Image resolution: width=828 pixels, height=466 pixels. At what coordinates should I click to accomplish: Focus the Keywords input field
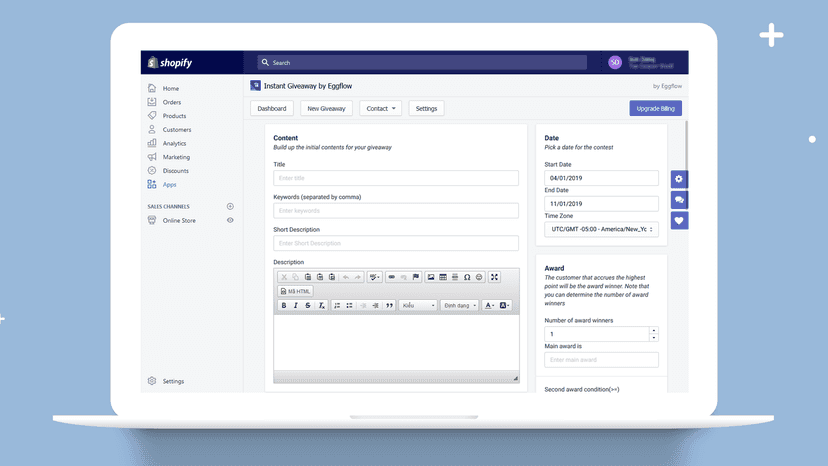[396, 211]
